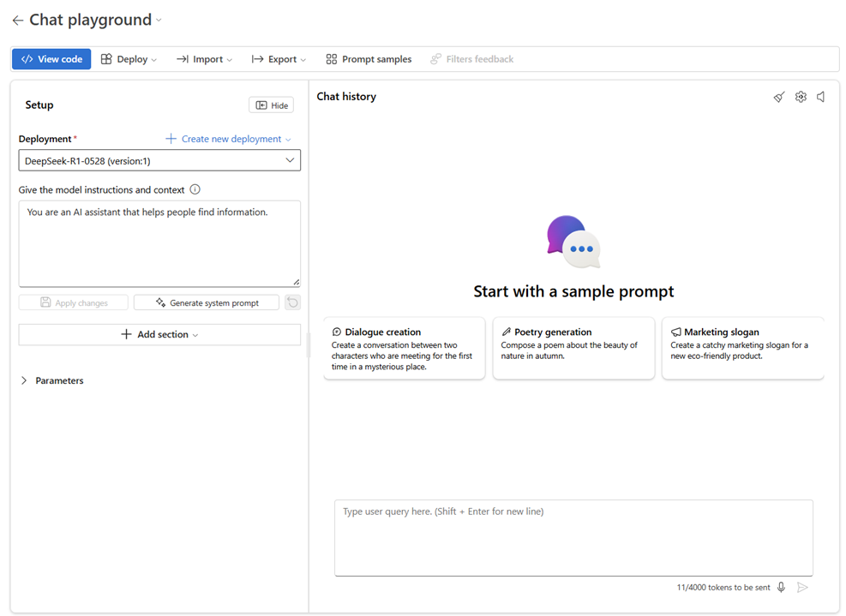Open the Chat playground title dropdown chevron
The width and height of the screenshot is (846, 616).
click(x=159, y=21)
